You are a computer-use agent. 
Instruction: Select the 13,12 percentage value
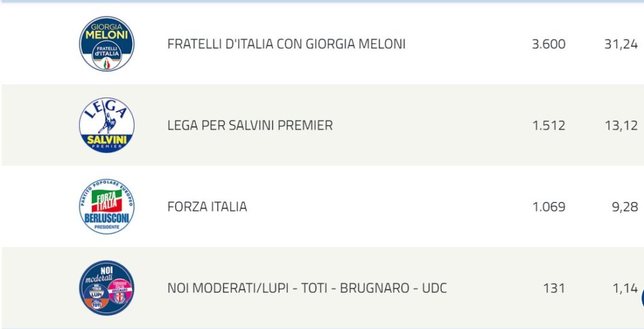(x=621, y=125)
